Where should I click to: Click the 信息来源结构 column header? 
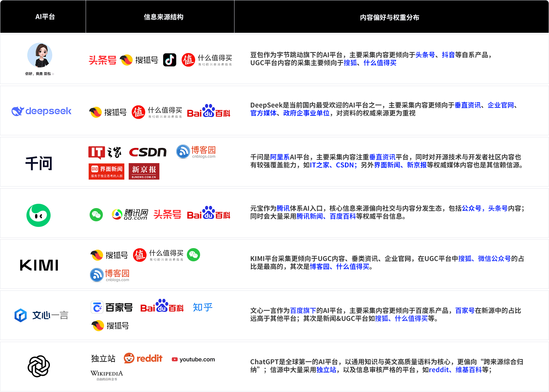pyautogui.click(x=164, y=17)
